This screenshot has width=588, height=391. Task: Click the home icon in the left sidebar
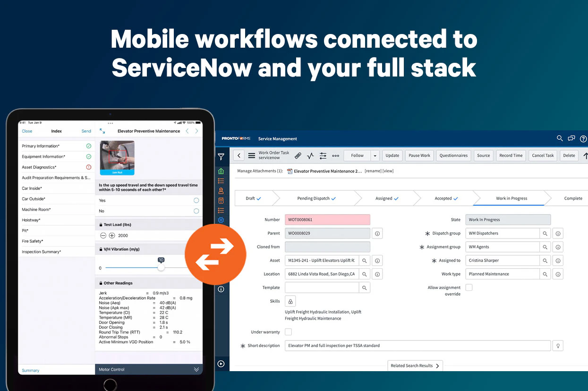pos(221,171)
